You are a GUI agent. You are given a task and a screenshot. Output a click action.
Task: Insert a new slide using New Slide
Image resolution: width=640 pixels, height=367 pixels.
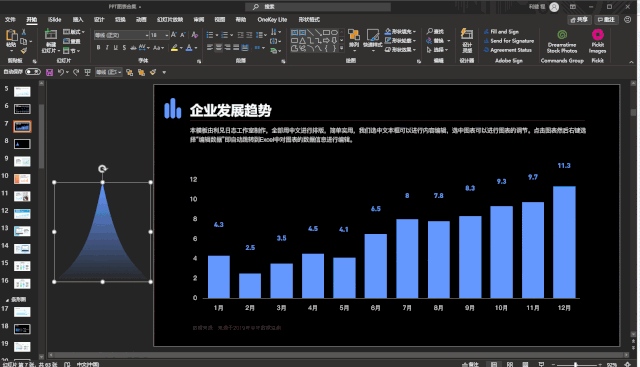(51, 41)
